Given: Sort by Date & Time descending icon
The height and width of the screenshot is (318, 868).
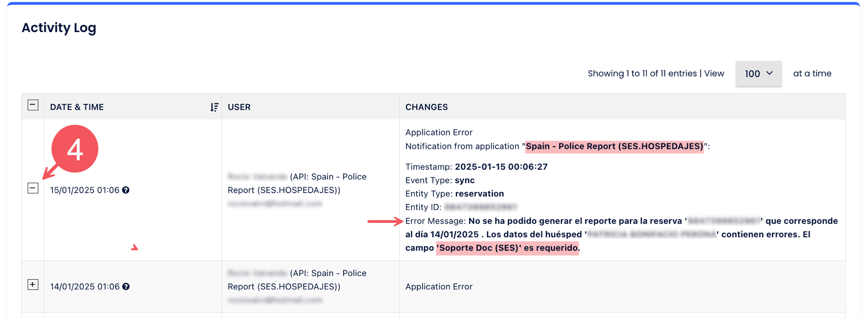Looking at the screenshot, I should click(214, 107).
